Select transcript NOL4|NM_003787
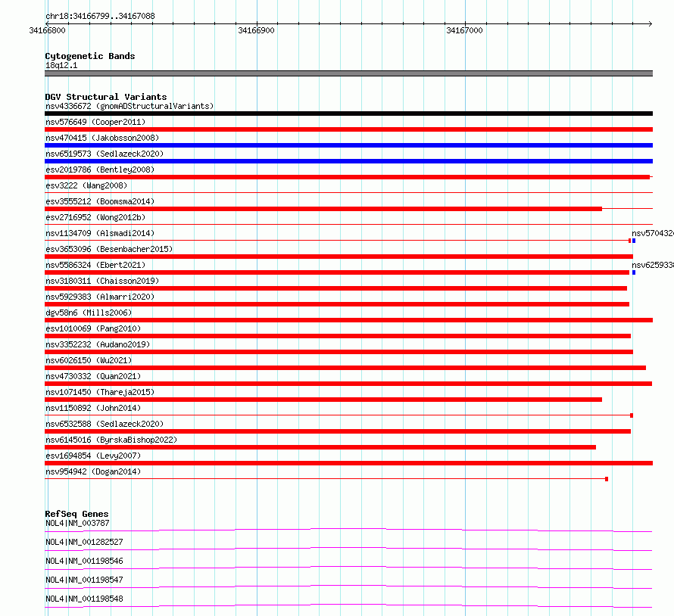674x616 pixels. pyautogui.click(x=77, y=523)
